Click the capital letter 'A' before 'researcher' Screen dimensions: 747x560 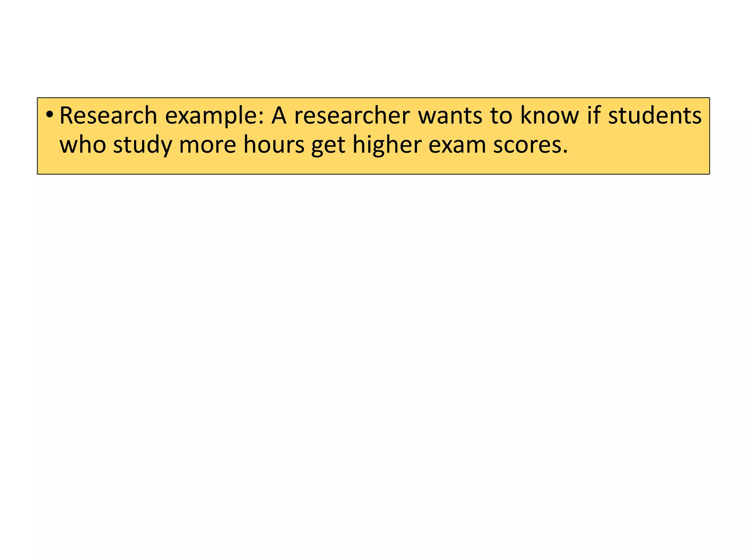tap(279, 116)
